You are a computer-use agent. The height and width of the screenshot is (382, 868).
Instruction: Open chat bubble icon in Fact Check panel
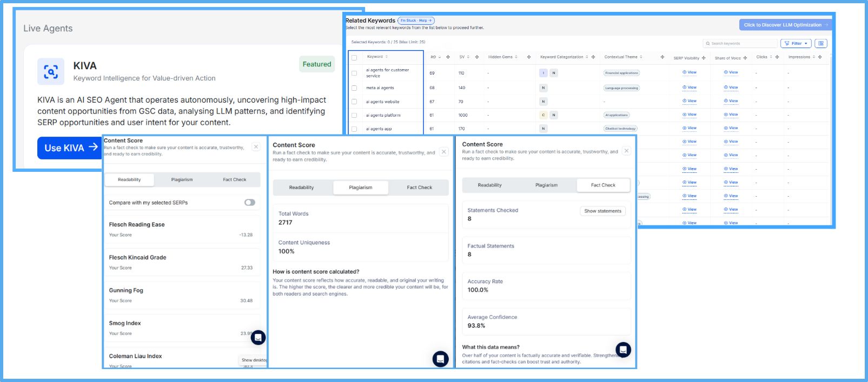[x=623, y=350]
